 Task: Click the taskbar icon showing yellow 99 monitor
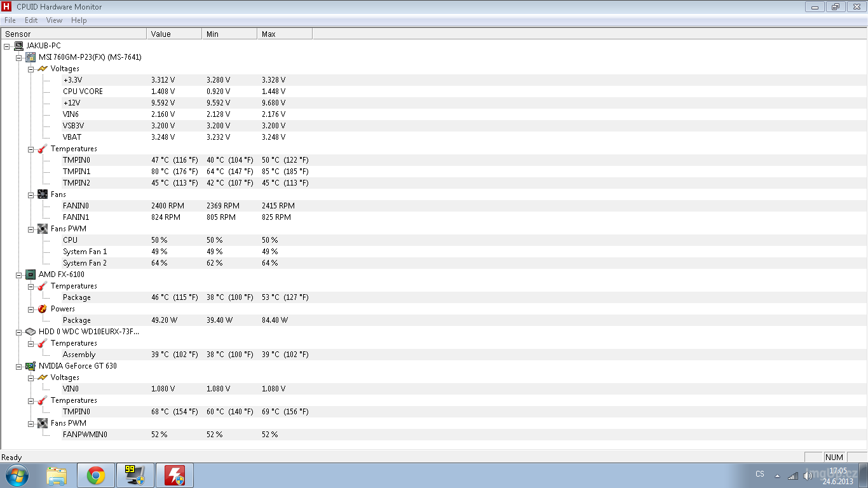(x=135, y=475)
